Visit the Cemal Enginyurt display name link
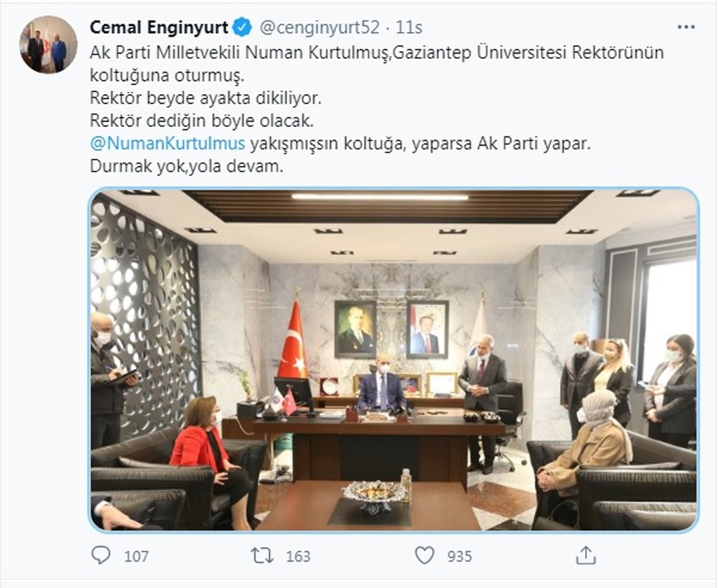 tap(159, 27)
